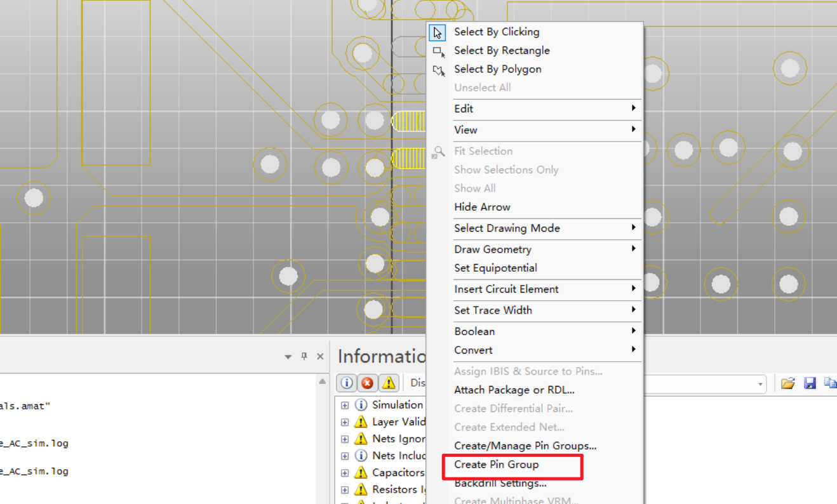Screen dimensions: 837x504
Task: Expand the Simulation tree node
Action: pos(345,405)
